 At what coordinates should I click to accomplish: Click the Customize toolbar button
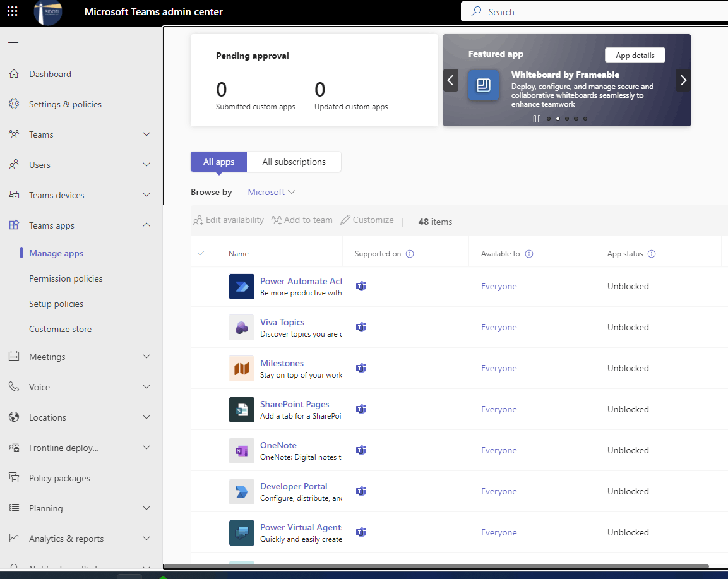click(x=367, y=220)
